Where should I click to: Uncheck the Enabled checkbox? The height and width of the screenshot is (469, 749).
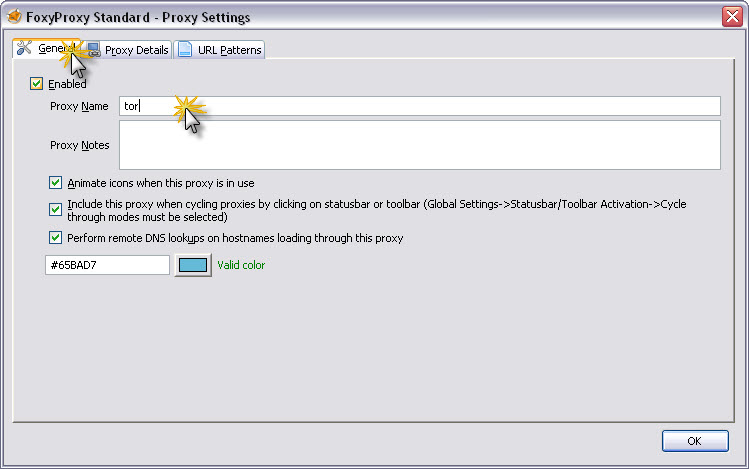[37, 85]
